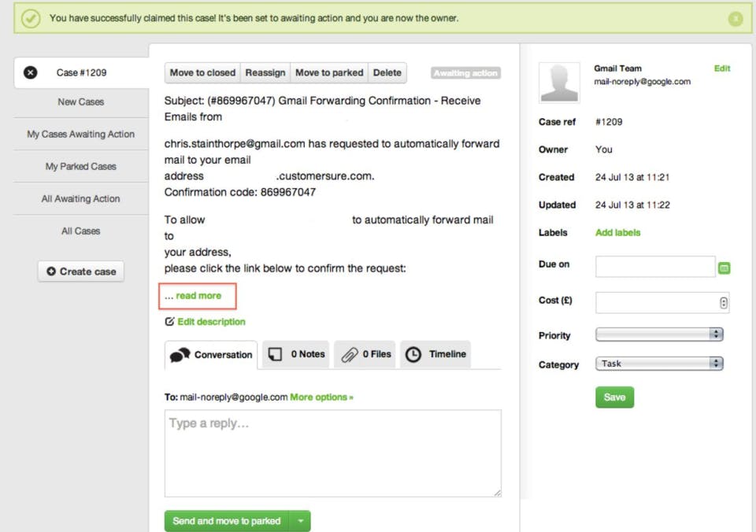Click the Add labels link
756x532 pixels.
tap(618, 233)
